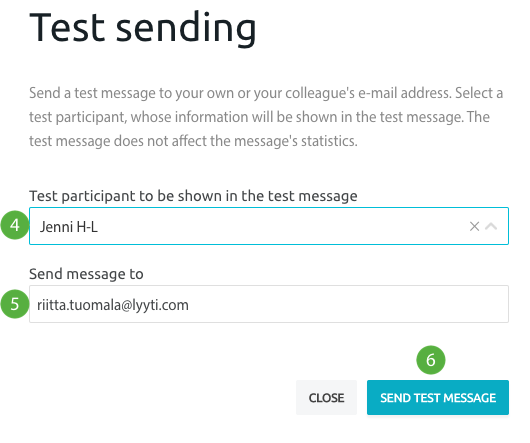The image size is (530, 443).
Task: Click the description line mentioning whose information
Action: [259, 117]
